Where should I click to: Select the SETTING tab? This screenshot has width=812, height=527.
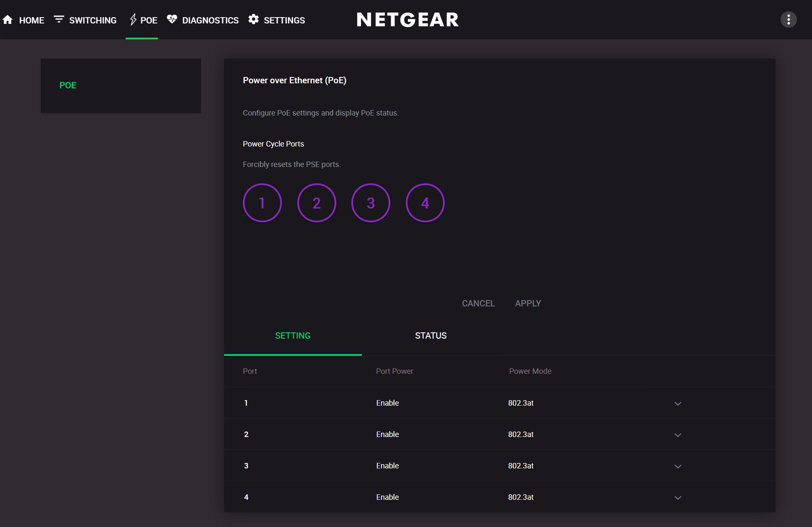[292, 335]
